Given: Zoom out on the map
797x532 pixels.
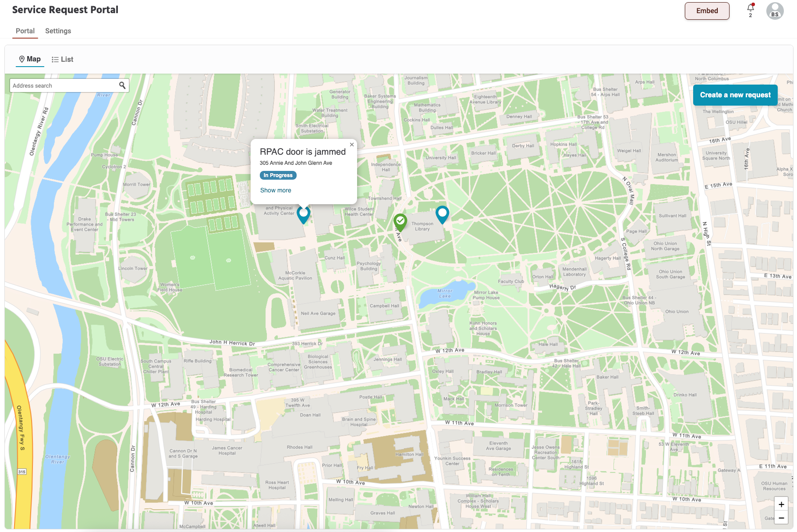Looking at the screenshot, I should tap(781, 518).
